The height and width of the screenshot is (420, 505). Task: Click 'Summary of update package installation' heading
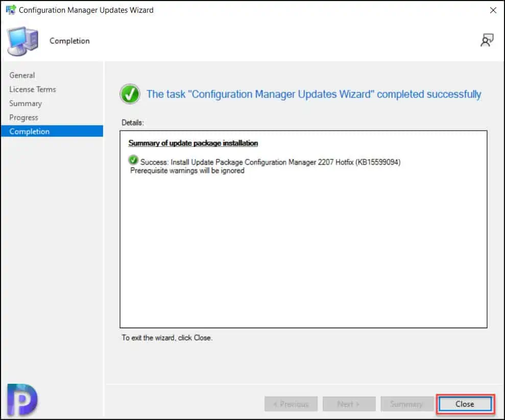coord(193,143)
